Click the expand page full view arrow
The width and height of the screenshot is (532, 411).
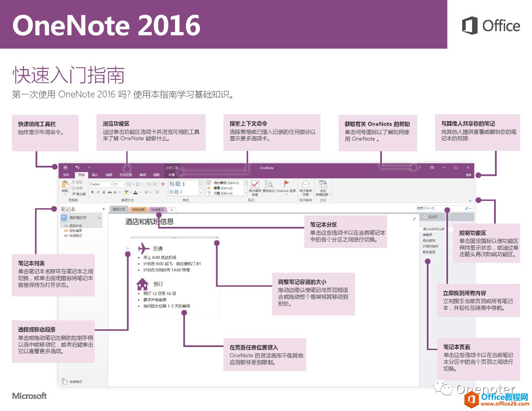pos(414,219)
